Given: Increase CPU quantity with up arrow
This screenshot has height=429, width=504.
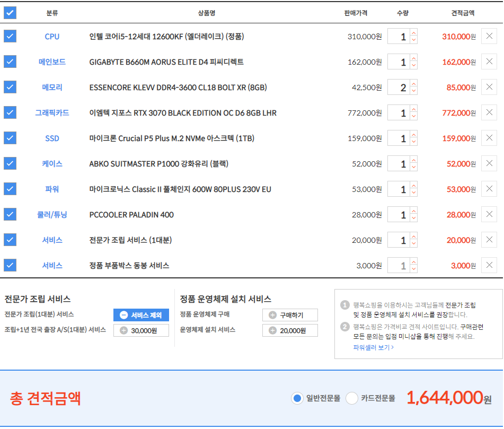Looking at the screenshot, I should 414,33.
